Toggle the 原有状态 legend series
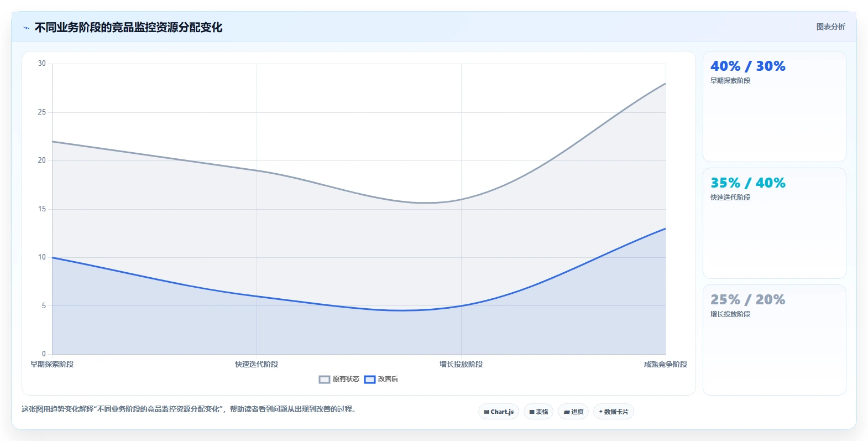This screenshot has height=441, width=868. click(339, 379)
